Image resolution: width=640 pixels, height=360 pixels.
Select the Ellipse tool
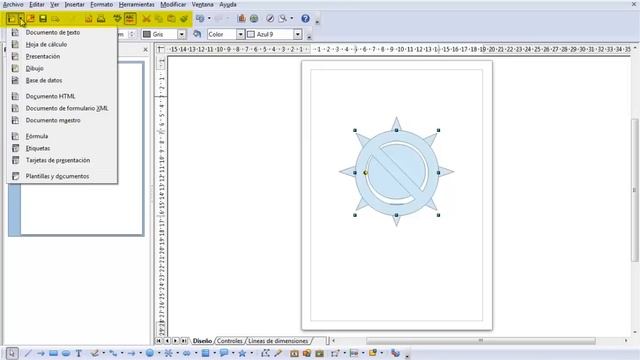[x=66, y=353]
